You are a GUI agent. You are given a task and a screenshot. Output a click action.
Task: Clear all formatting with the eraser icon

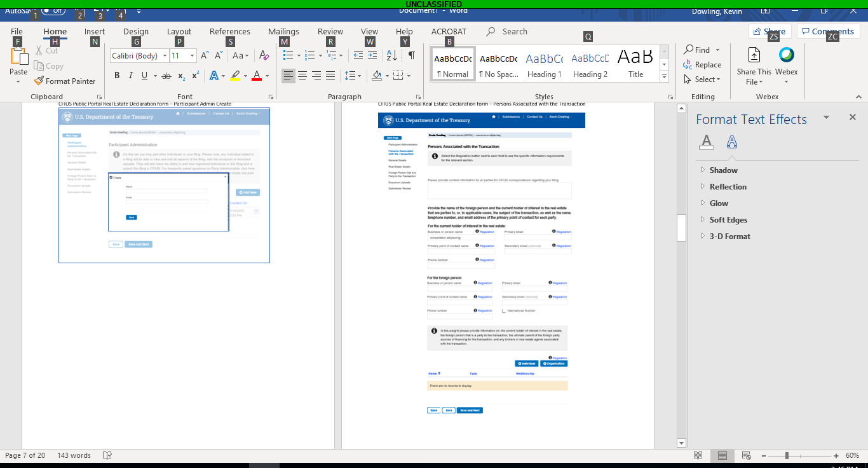[x=264, y=56]
